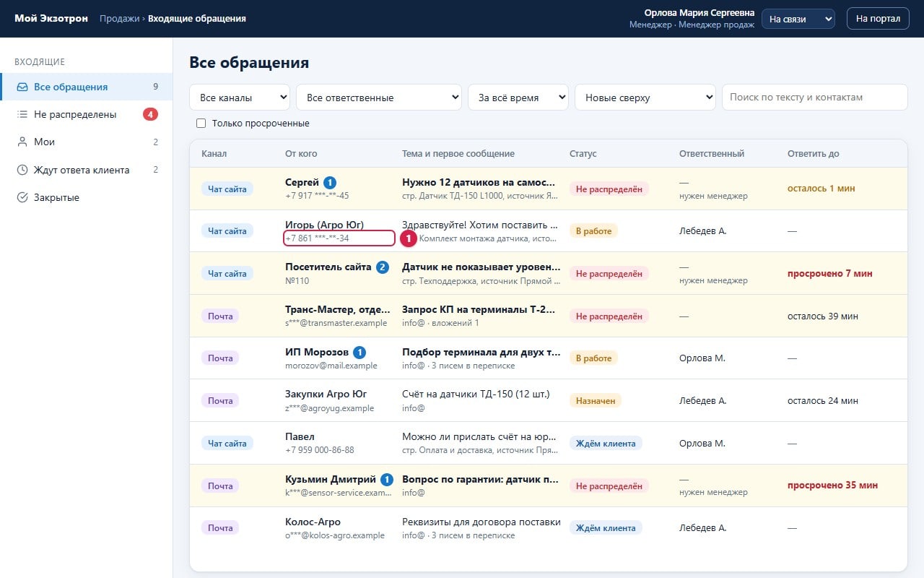Click the Ответственный column header
Screen dimensions: 924x578
click(712, 154)
